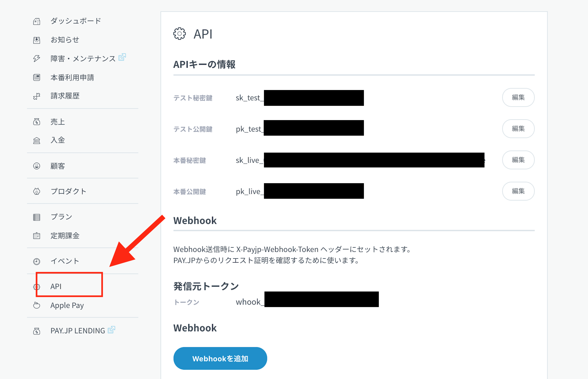
Task: Select the 売上 money-bag icon
Action: pyautogui.click(x=36, y=122)
